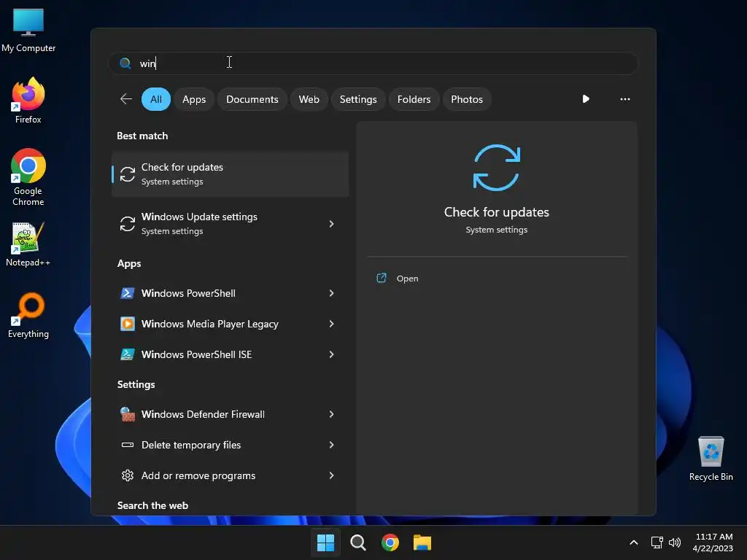Go back with the search arrow
The image size is (747, 560).
(126, 99)
